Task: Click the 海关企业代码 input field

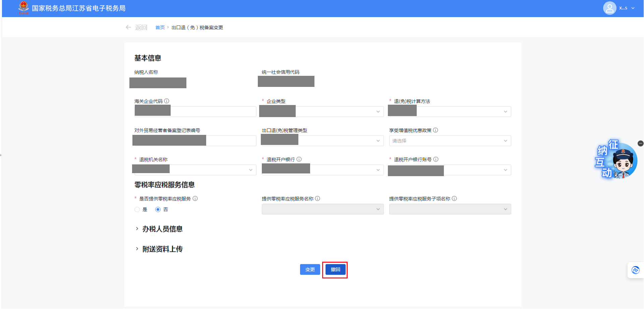Action: (x=213, y=112)
